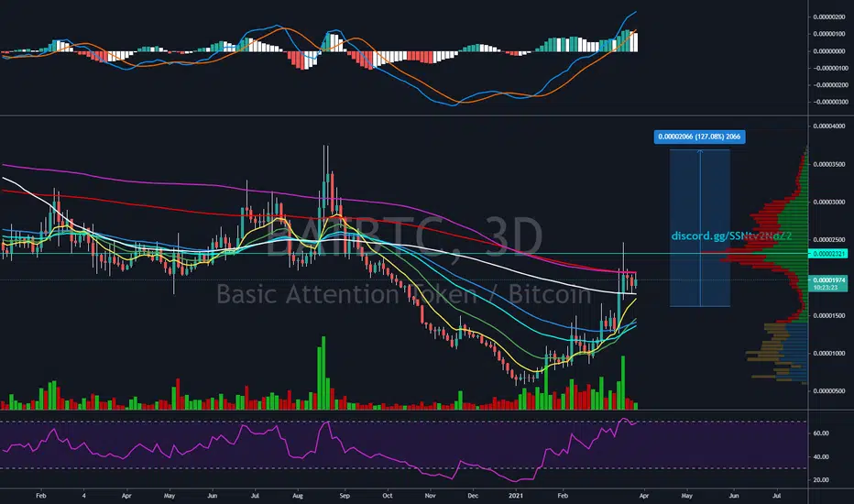Click the green 0.00002321 price line tag
This screenshot has width=854, height=504.
coord(827,254)
